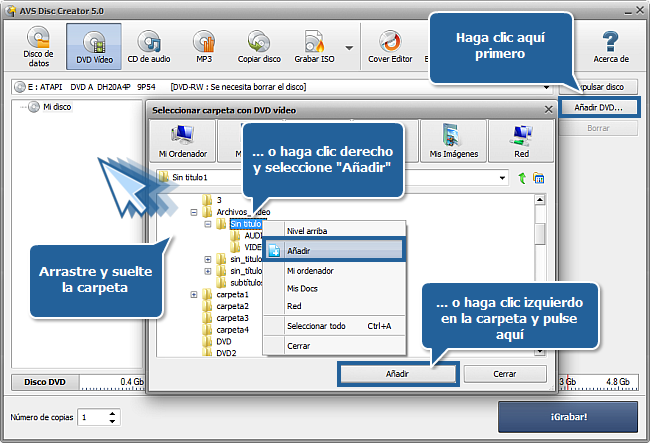
Task: Browse the Red network location
Action: (521, 141)
